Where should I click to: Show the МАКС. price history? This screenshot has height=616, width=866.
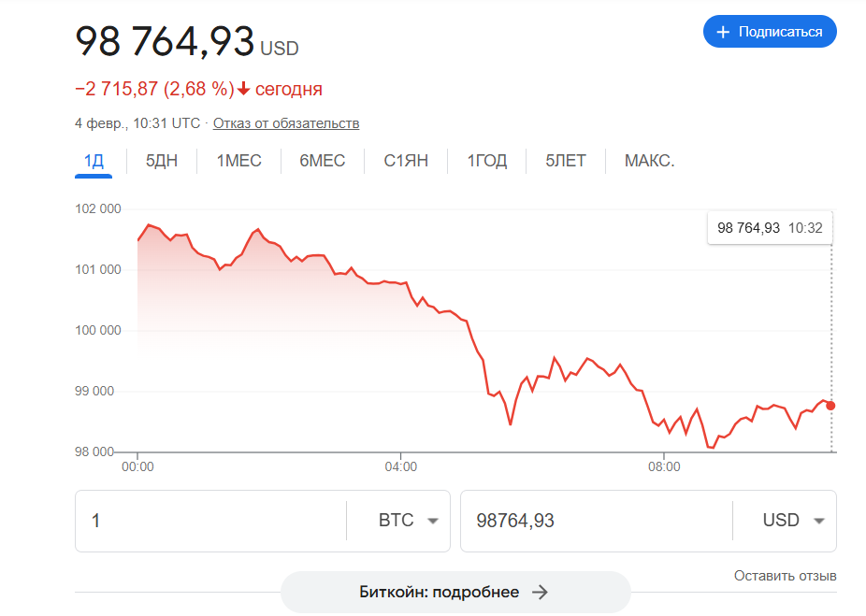pos(647,160)
